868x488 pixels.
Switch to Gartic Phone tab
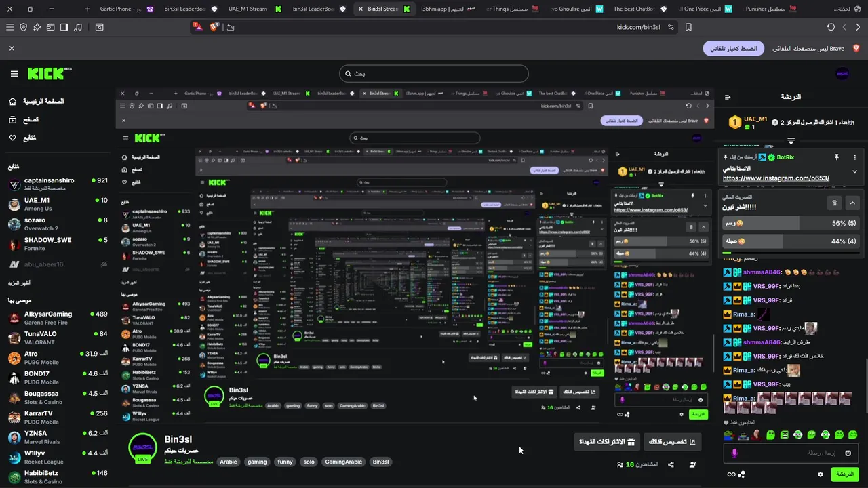[127, 9]
